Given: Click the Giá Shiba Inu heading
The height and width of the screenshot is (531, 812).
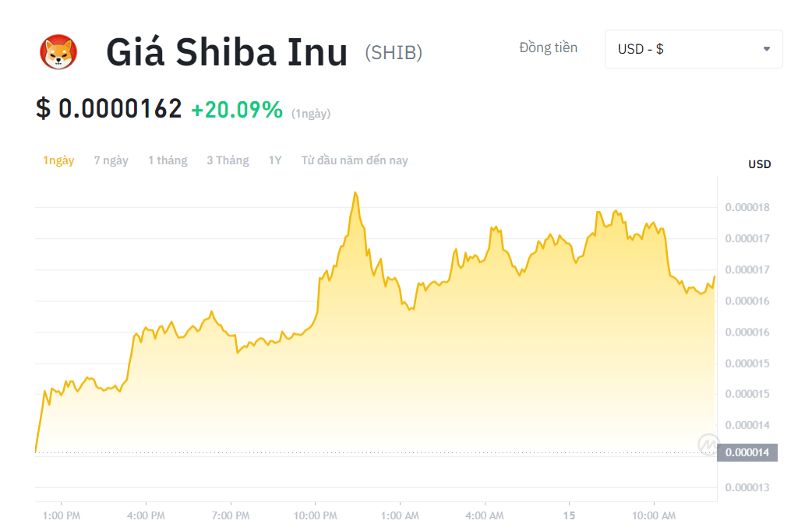Looking at the screenshot, I should tap(227, 52).
